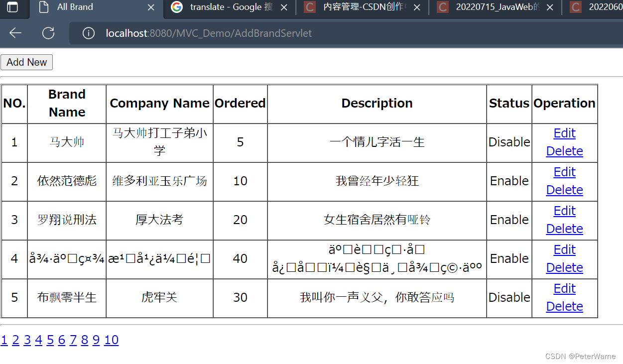This screenshot has width=623, height=364.
Task: Delete row 5 布飘零半生 brand
Action: pos(564,307)
